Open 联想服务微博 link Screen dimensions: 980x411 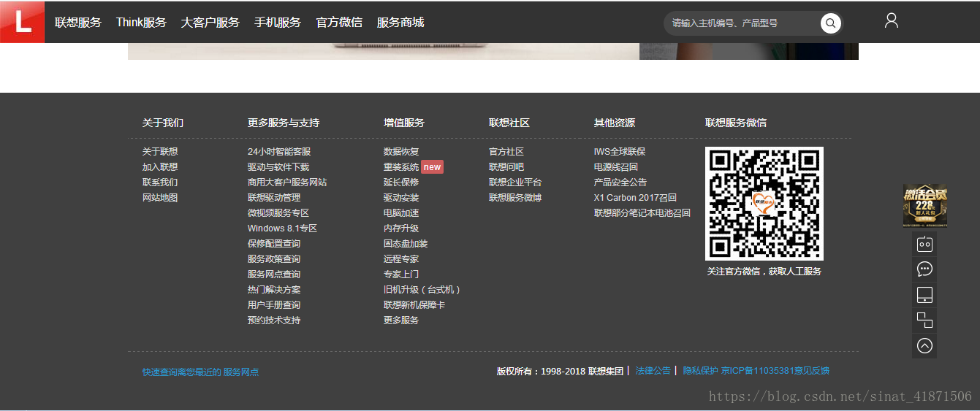(x=515, y=198)
